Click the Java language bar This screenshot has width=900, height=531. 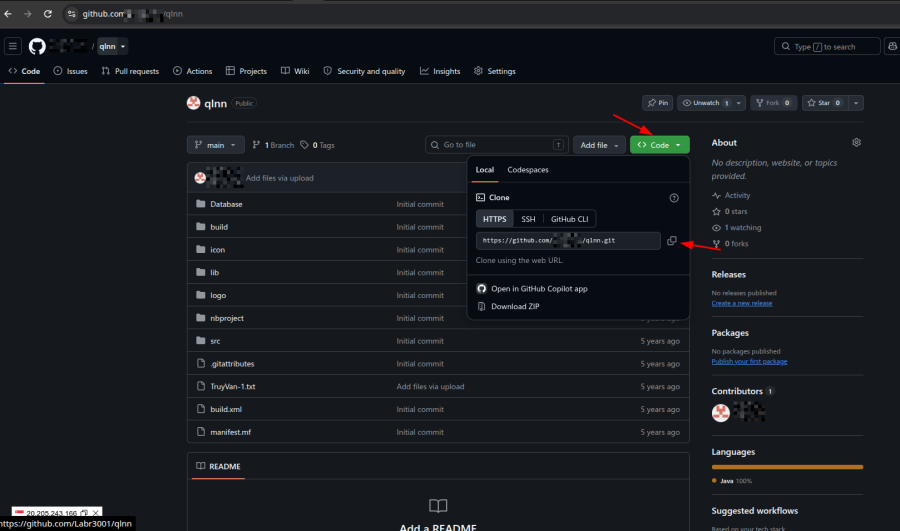(x=787, y=467)
